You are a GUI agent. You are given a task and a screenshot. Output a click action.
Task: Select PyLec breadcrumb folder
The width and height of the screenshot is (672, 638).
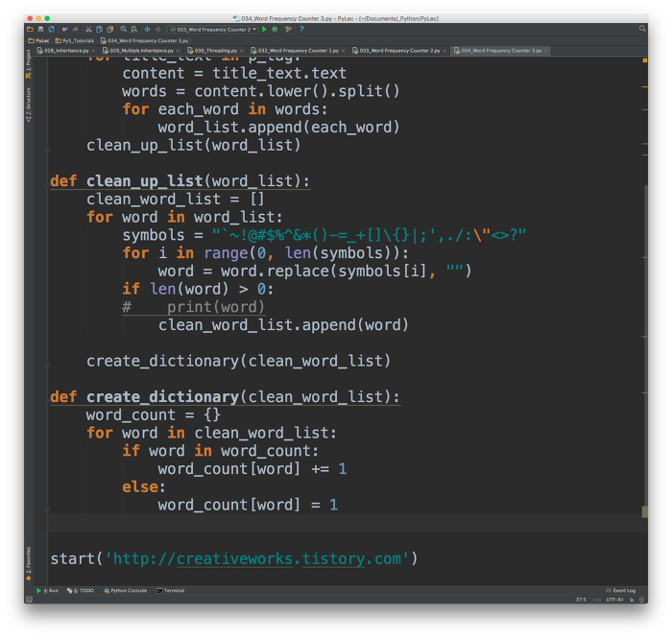(x=38, y=40)
